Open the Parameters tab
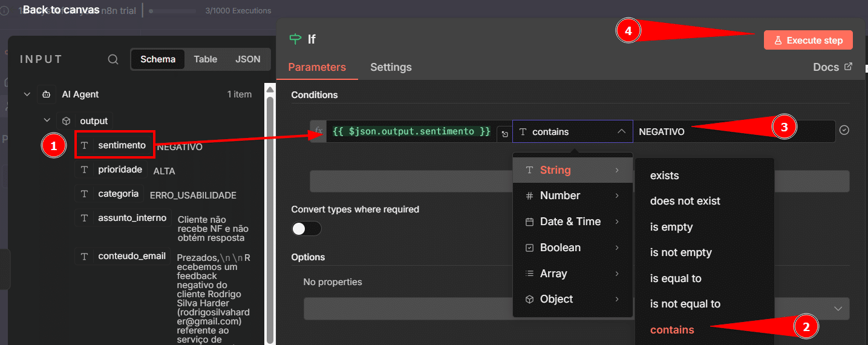Viewport: 868px width, 345px height. (x=317, y=67)
